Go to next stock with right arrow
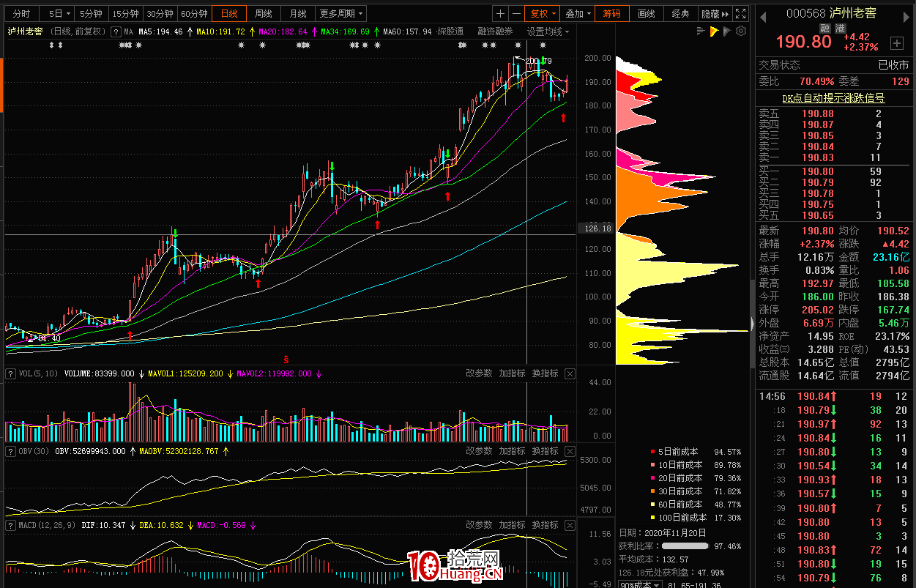This screenshot has height=588, width=916. click(x=908, y=14)
